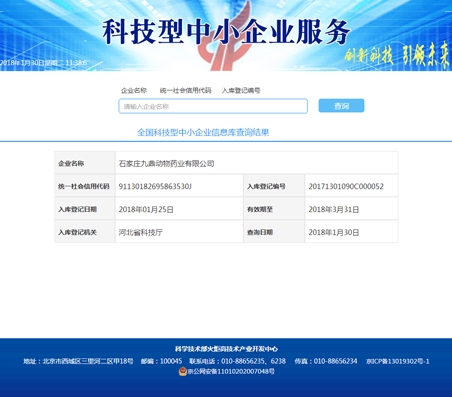Open the 京ICP备13019302号-1 link
Viewport: 452px width, 397px height.
398,361
